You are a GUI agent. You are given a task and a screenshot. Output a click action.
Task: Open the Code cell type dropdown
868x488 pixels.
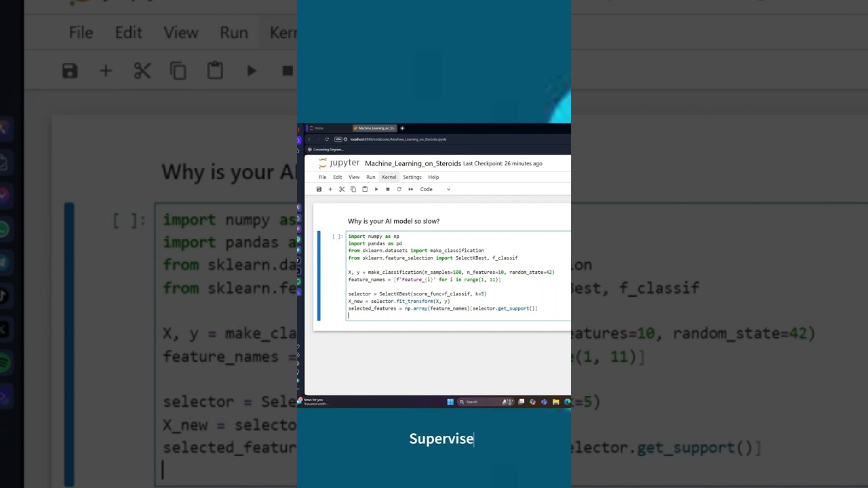point(435,189)
